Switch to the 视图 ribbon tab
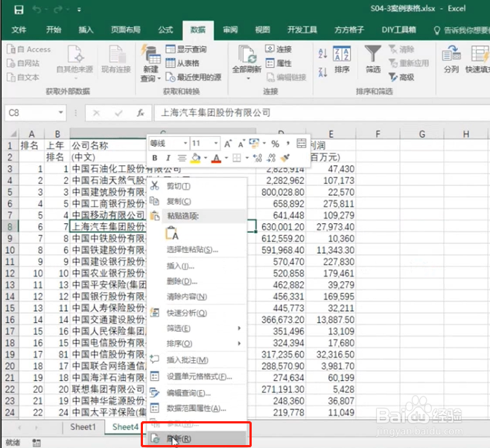490x448 pixels. [x=262, y=30]
